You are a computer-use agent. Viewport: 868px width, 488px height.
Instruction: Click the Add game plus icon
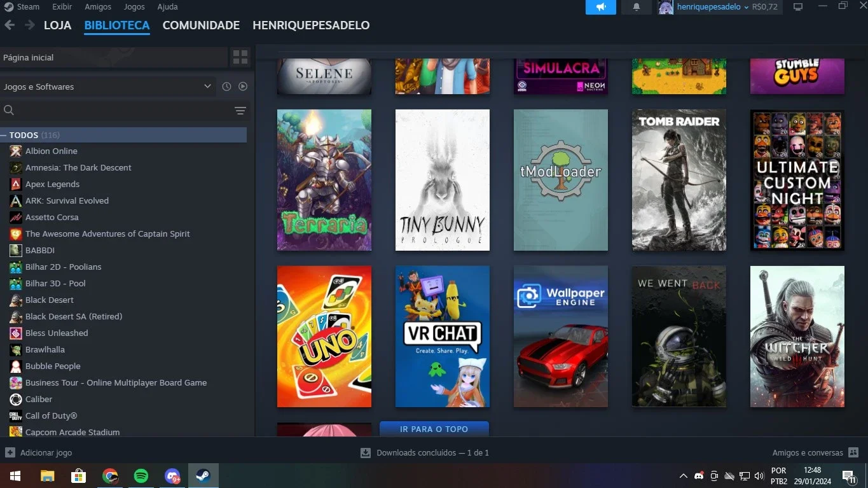pyautogui.click(x=10, y=452)
